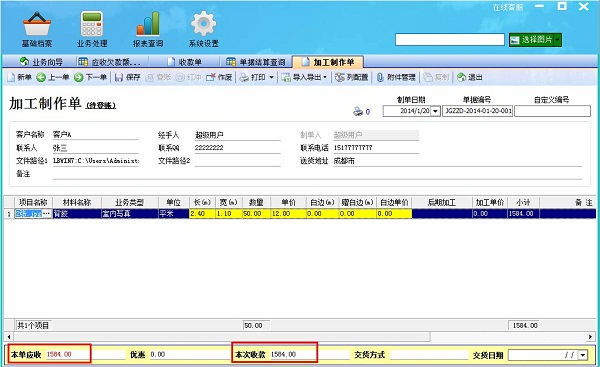The height and width of the screenshot is (367, 600).
Task: Click the 本次收款 amount field
Action: (310, 354)
